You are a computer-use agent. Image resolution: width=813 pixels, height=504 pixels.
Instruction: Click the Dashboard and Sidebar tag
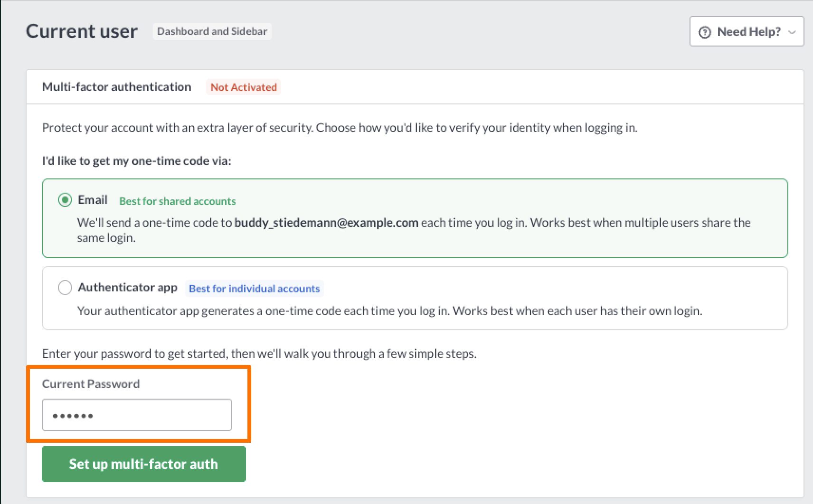tap(212, 31)
